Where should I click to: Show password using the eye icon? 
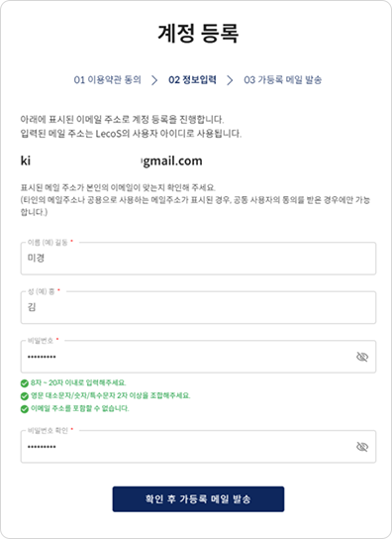pyautogui.click(x=362, y=357)
